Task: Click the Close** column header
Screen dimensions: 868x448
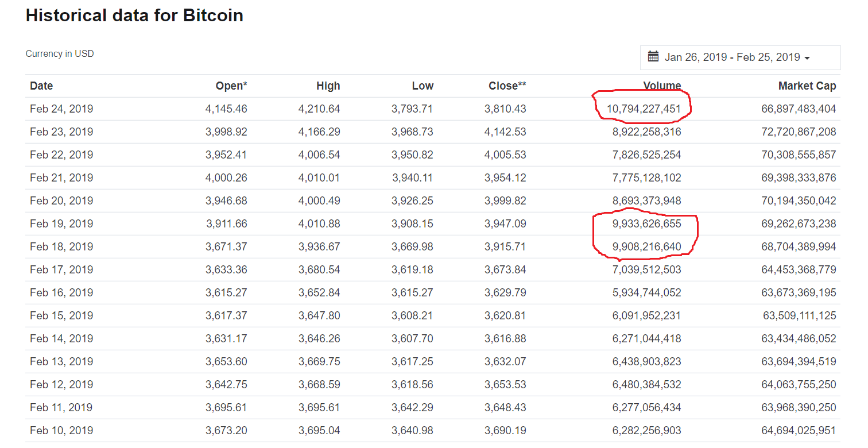Action: tap(507, 86)
